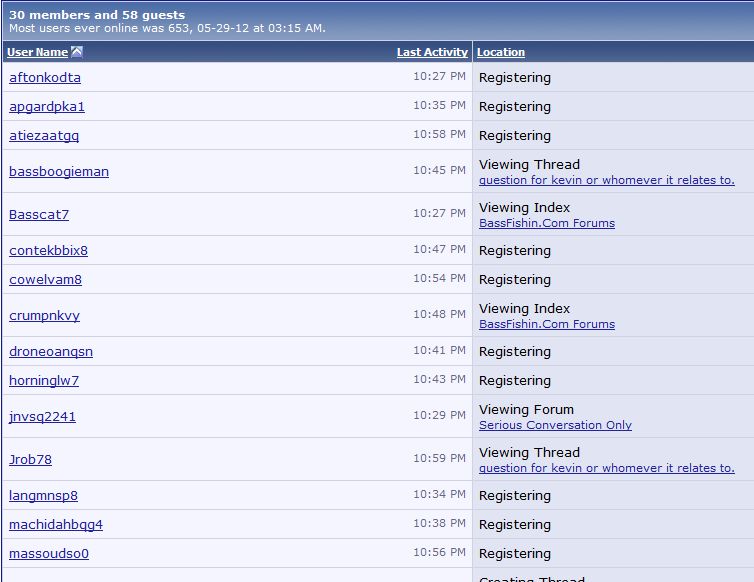Screen dimensions: 754x582
Task: Sort by Last Activity column header
Action: [x=432, y=52]
